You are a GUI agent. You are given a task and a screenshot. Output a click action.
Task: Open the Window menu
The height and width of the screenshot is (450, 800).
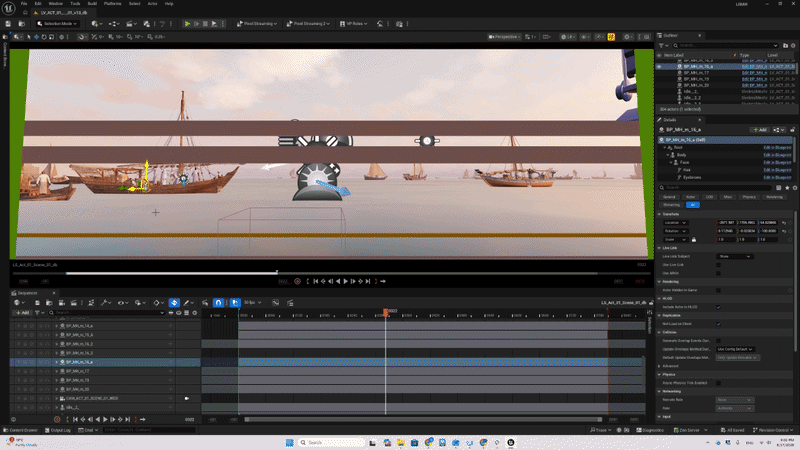pyautogui.click(x=56, y=4)
